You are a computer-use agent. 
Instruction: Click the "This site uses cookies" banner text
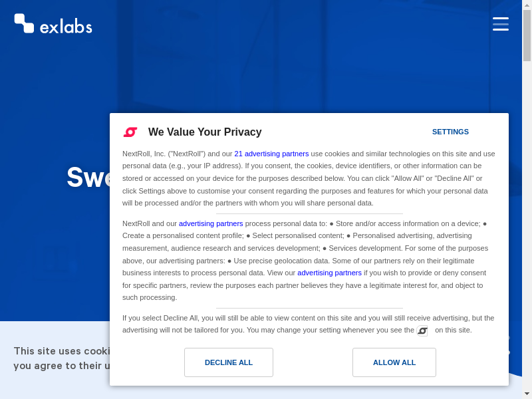(60, 351)
